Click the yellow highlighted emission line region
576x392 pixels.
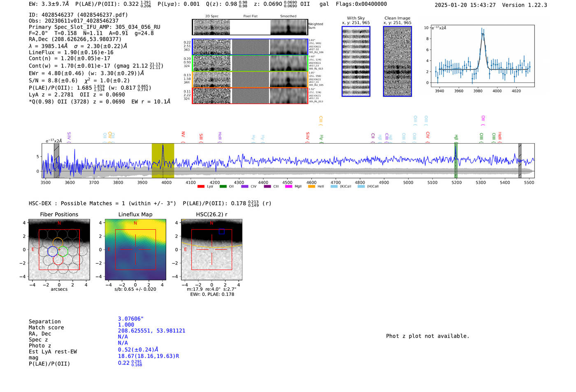tap(163, 160)
